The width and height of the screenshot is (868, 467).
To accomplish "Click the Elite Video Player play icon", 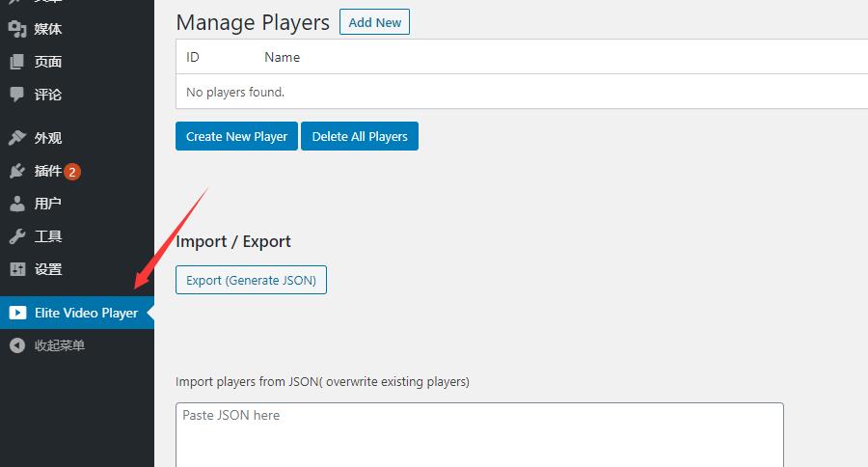I will pos(17,313).
